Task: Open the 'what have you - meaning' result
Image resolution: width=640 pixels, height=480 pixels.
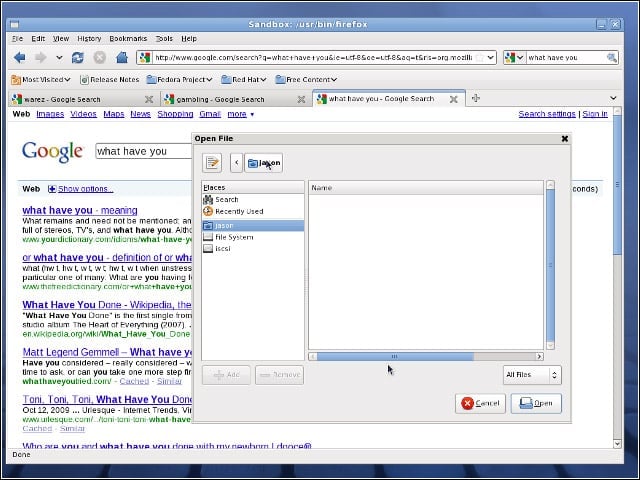Action: pos(80,210)
